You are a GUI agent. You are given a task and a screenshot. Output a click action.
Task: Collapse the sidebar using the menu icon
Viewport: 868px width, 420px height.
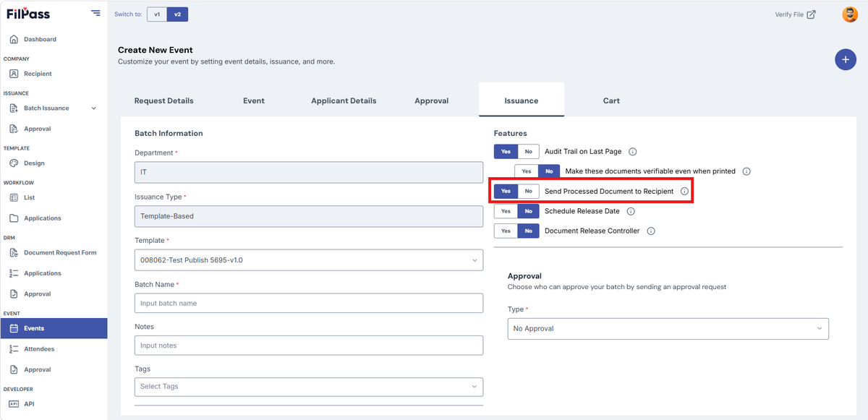(x=95, y=13)
